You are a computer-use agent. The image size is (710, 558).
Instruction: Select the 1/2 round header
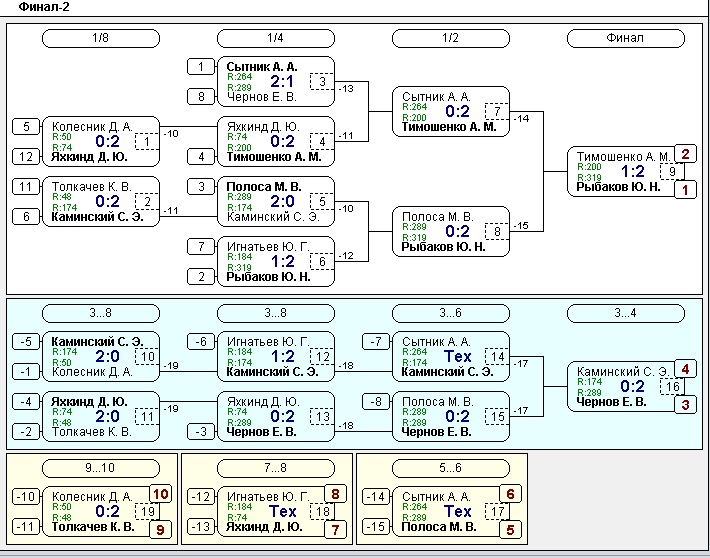(x=451, y=38)
